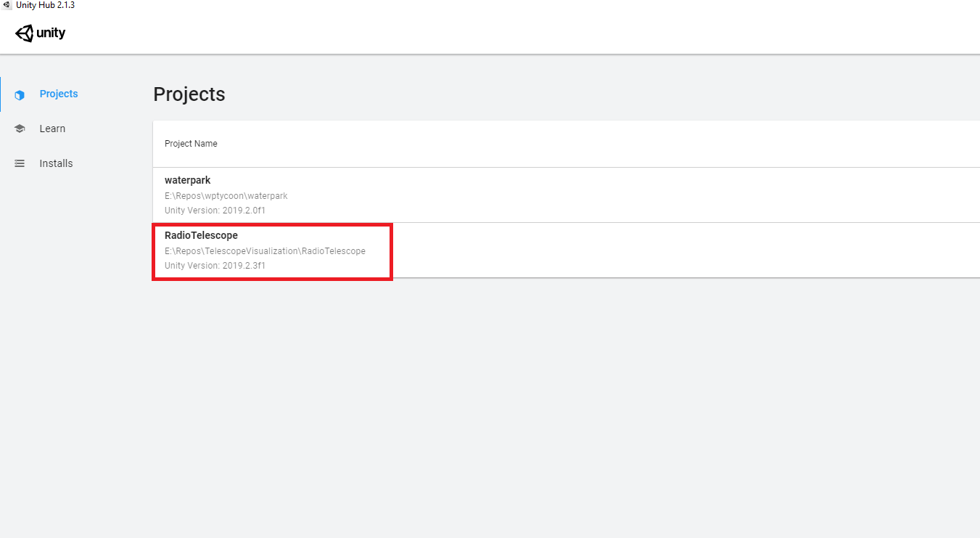
Task: Click the Learn graduation cap icon
Action: (20, 129)
